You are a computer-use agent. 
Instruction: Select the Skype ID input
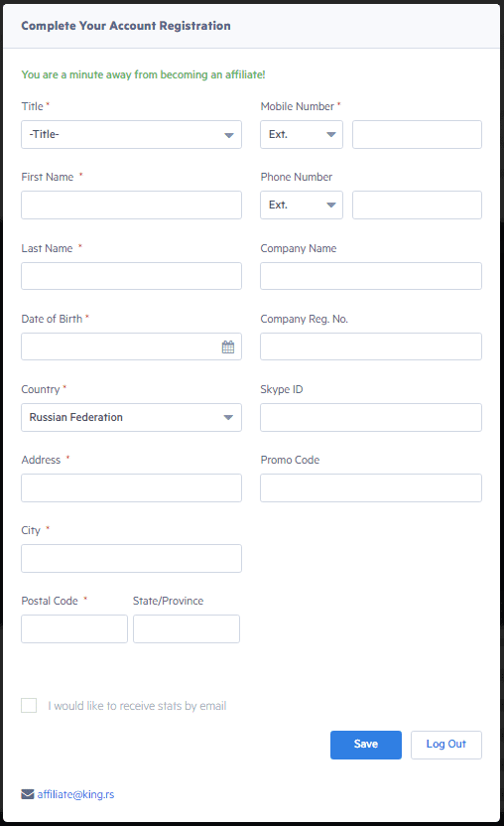click(371, 417)
